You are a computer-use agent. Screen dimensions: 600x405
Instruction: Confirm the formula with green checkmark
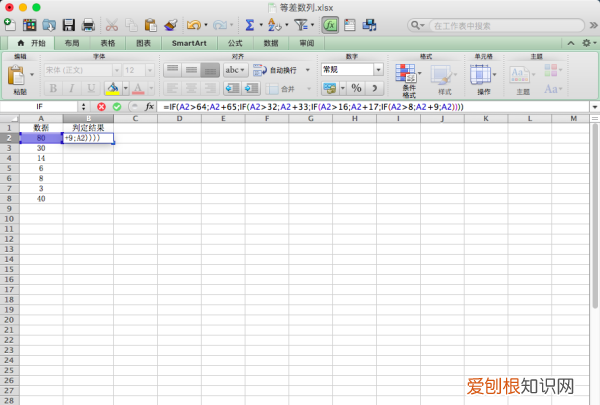pyautogui.click(x=116, y=106)
